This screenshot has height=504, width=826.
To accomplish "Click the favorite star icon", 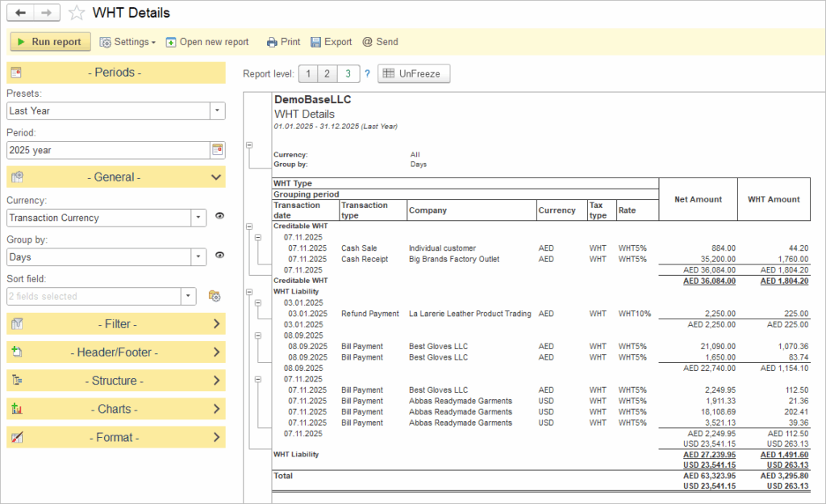I will tap(76, 13).
